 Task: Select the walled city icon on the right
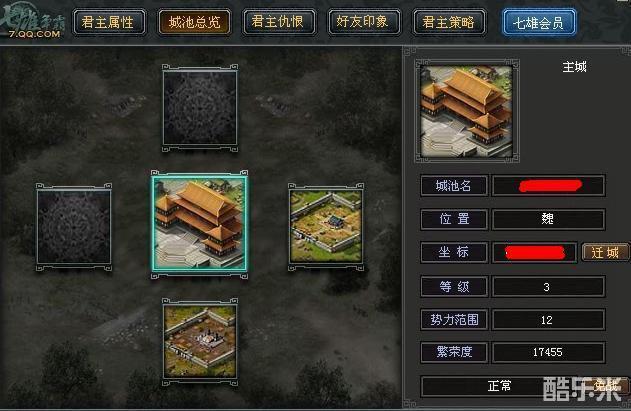pyautogui.click(x=326, y=227)
